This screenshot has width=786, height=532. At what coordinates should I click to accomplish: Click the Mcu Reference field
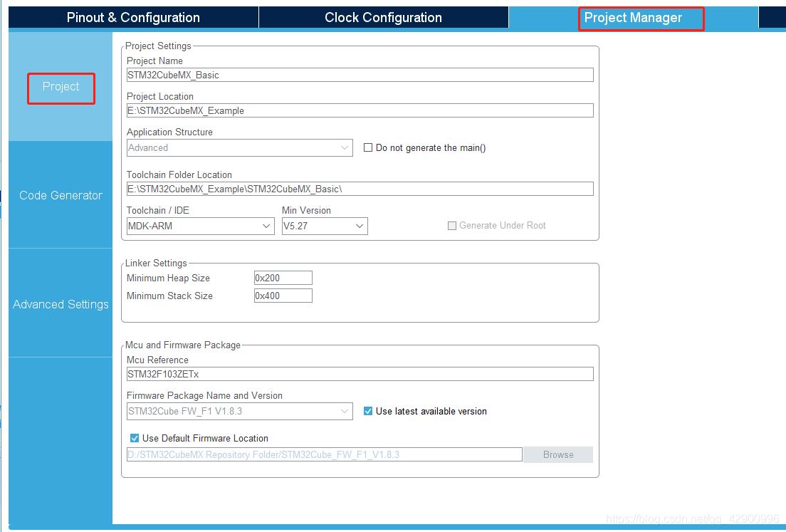[360, 374]
